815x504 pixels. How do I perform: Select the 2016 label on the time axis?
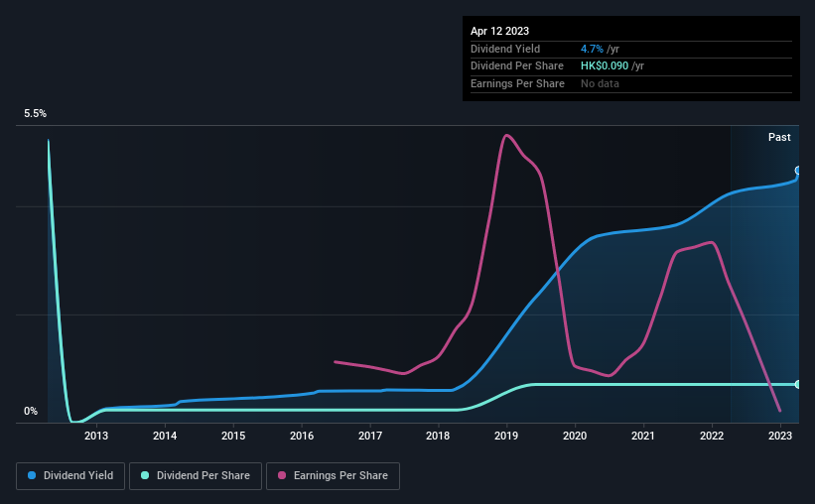302,436
